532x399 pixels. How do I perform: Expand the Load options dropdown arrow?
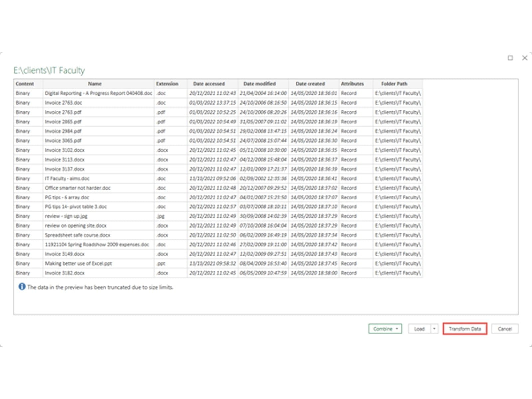pos(434,329)
